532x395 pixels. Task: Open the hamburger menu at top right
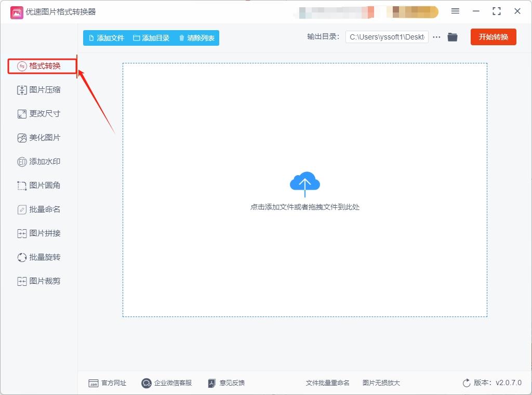456,11
